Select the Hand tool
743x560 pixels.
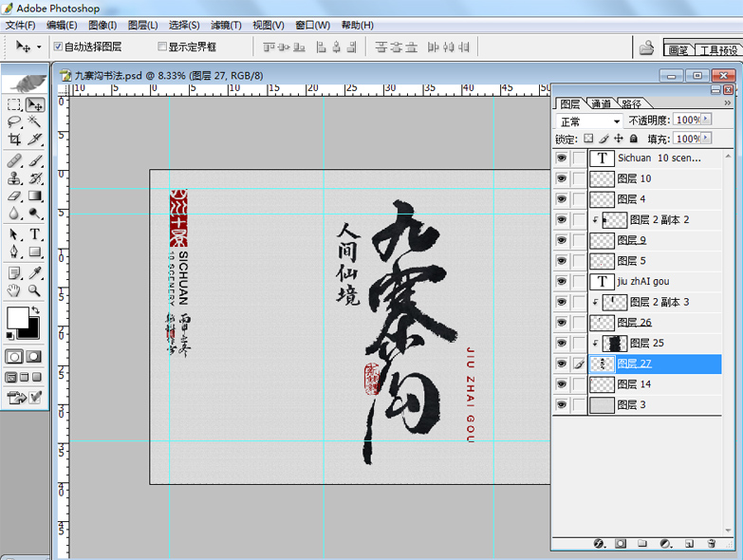[x=14, y=290]
